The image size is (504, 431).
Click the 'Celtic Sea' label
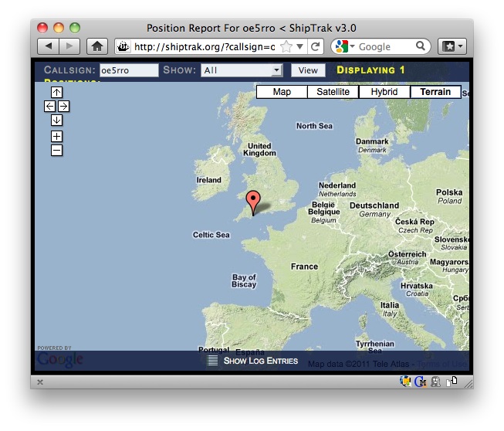211,235
